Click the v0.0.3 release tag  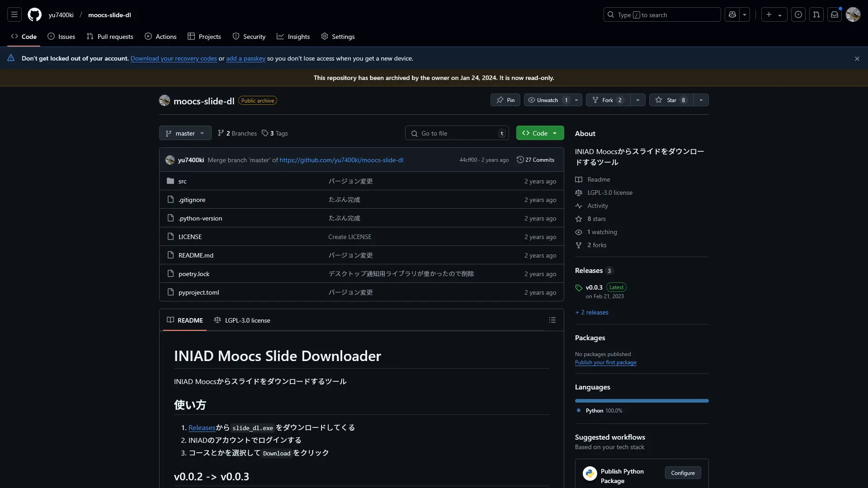[x=594, y=287]
